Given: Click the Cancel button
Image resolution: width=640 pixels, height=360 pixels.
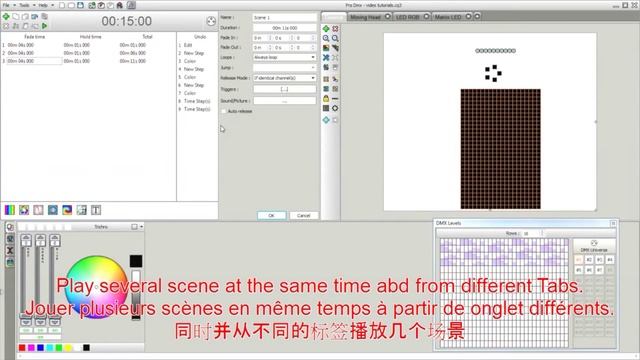Looking at the screenshot, I should 303,216.
